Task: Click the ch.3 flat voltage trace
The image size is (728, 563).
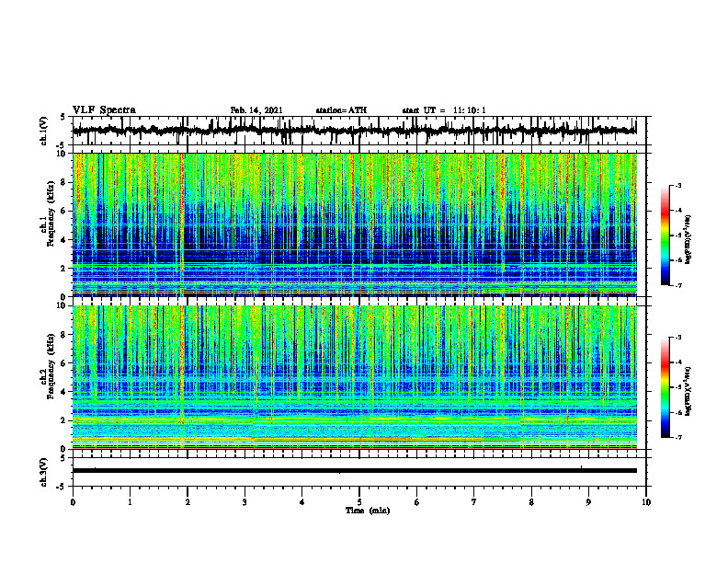Action: point(354,471)
